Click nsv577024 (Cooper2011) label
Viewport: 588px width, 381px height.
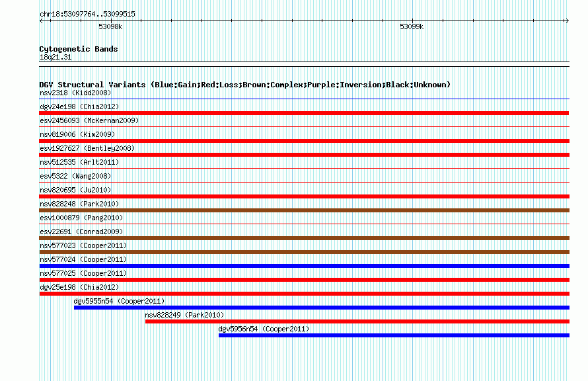[x=83, y=259]
